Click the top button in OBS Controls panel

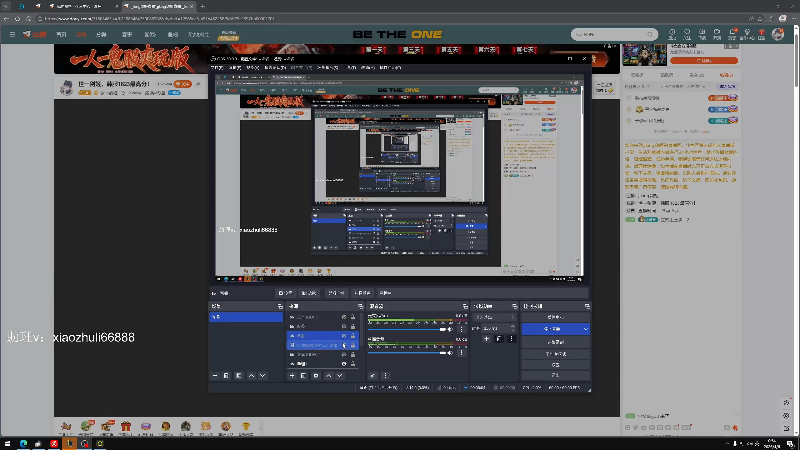point(555,317)
